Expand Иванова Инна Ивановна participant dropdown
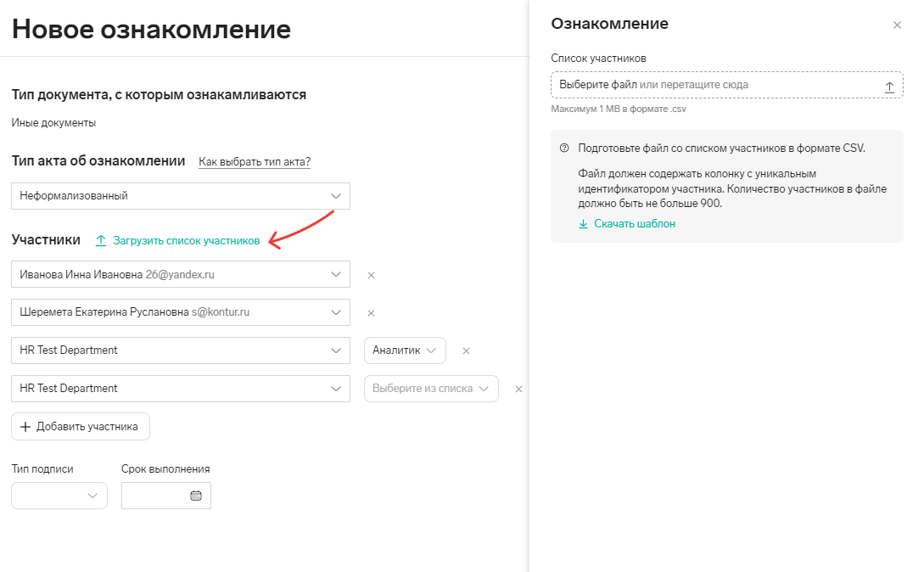The height and width of the screenshot is (572, 924). click(181, 274)
